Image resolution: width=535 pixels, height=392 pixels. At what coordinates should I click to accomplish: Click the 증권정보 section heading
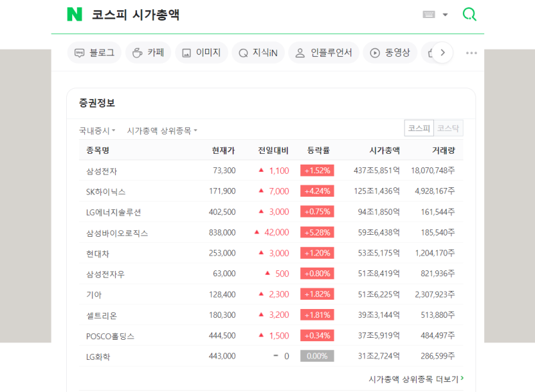pos(97,103)
